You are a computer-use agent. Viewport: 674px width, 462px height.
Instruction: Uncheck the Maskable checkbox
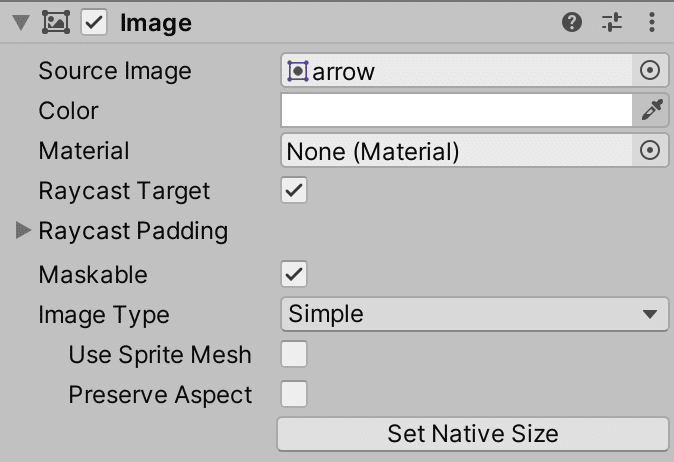(294, 274)
